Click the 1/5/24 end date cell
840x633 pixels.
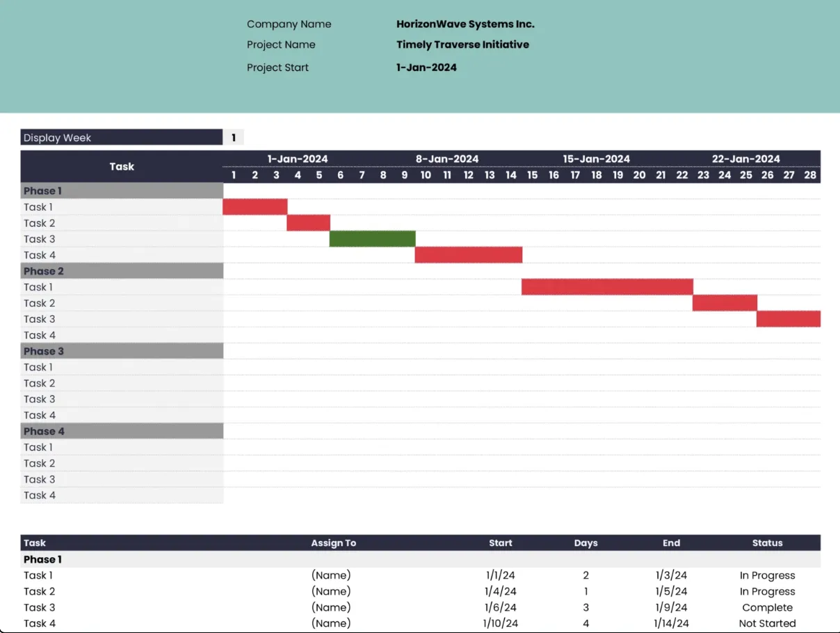tap(672, 591)
